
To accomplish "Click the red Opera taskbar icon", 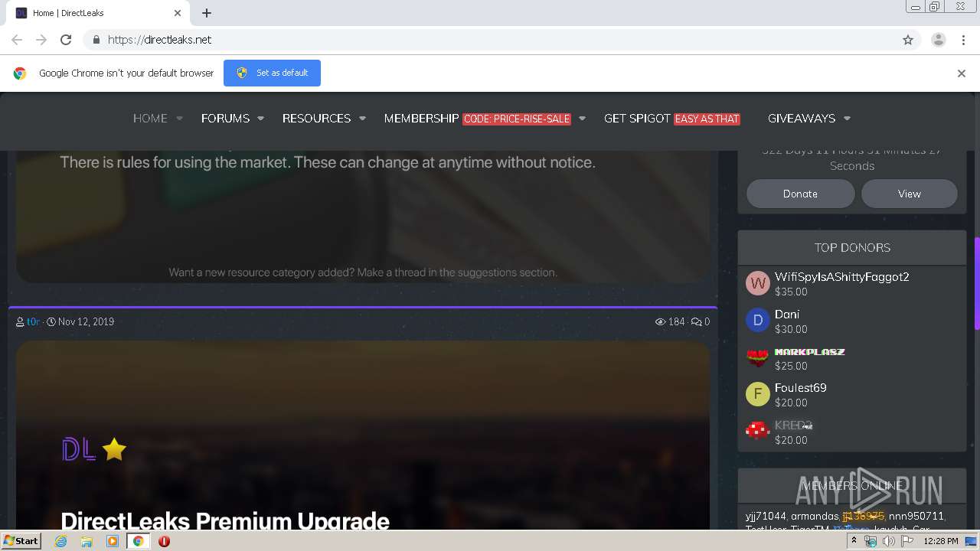I will coord(164,541).
